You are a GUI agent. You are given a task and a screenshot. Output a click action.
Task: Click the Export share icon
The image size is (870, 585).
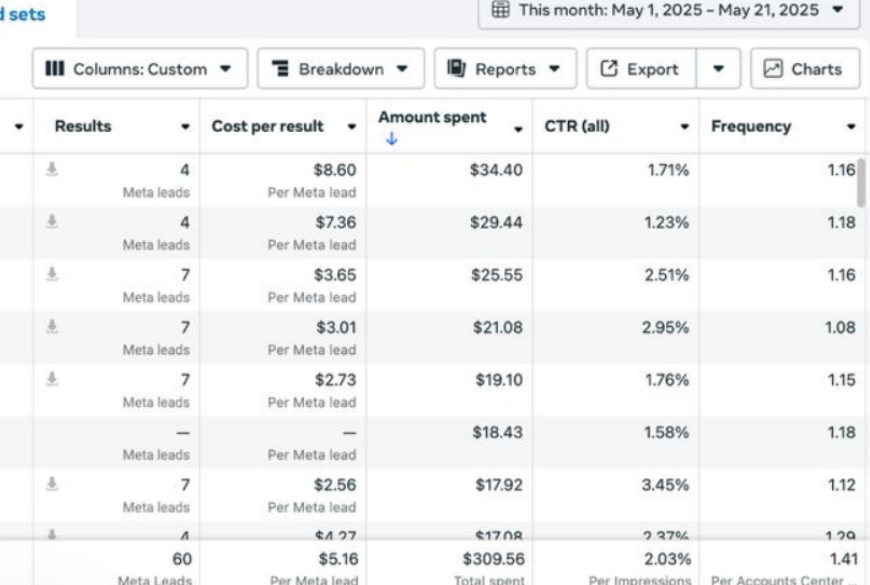609,69
